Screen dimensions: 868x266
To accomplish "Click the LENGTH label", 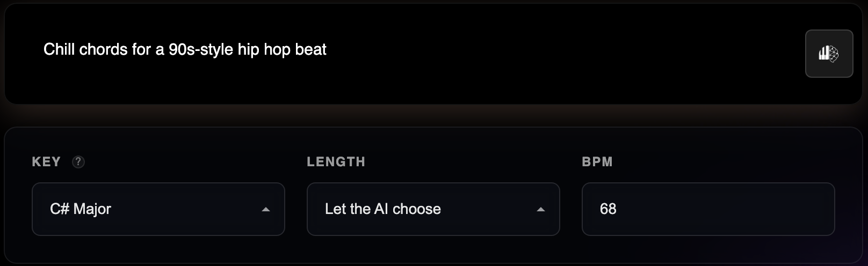I will [x=336, y=161].
